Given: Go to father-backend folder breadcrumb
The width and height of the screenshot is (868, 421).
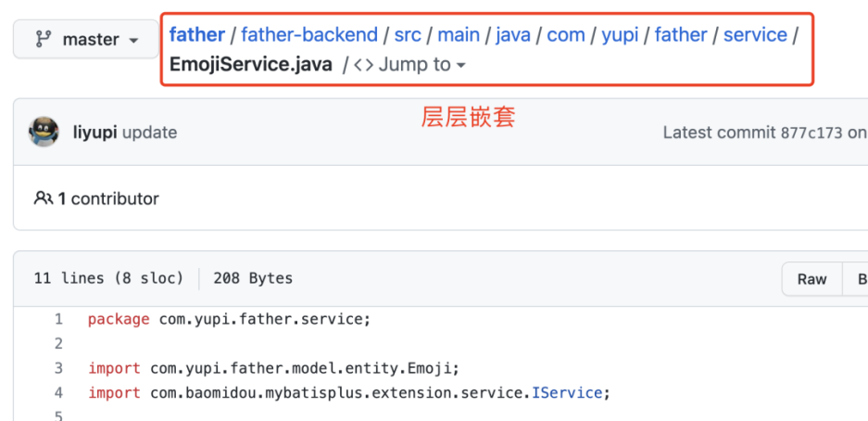Looking at the screenshot, I should pyautogui.click(x=309, y=35).
